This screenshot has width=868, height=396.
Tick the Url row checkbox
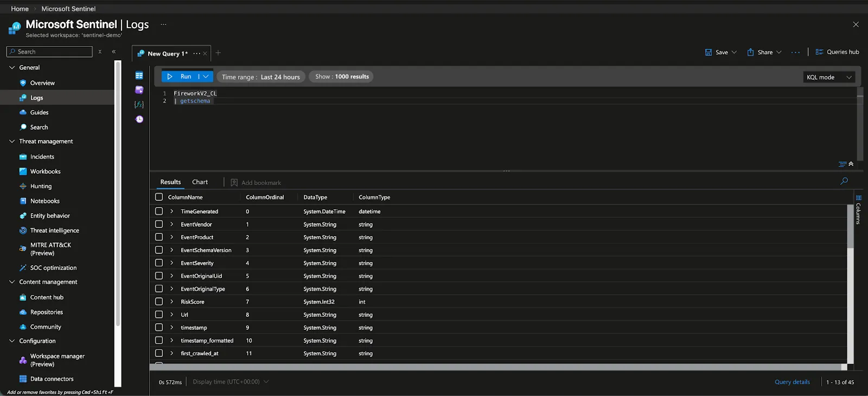(159, 315)
